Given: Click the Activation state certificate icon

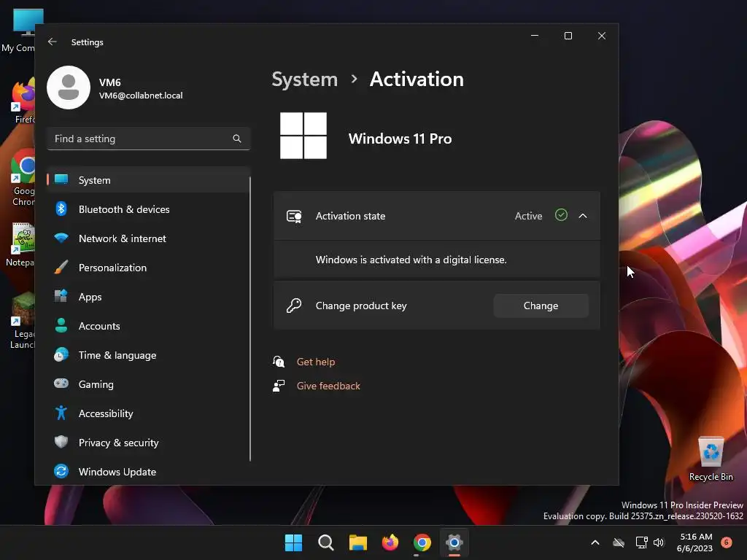Looking at the screenshot, I should 294,216.
